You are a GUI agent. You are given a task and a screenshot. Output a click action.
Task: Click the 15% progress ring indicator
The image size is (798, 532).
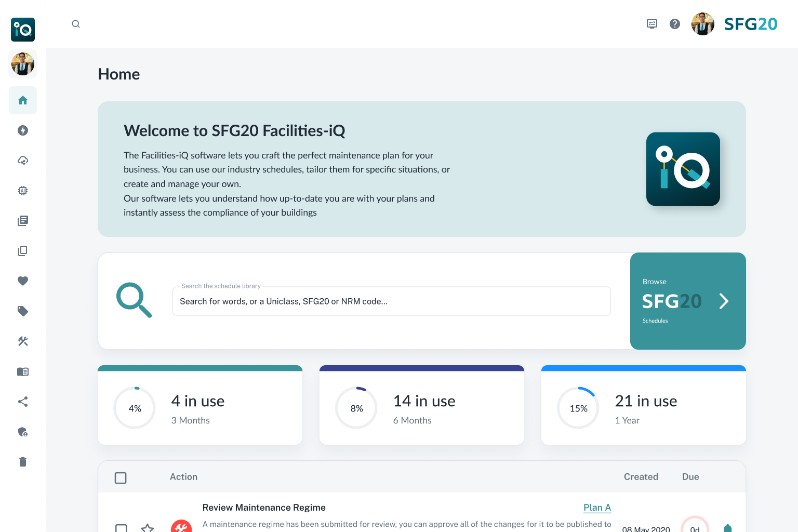578,408
